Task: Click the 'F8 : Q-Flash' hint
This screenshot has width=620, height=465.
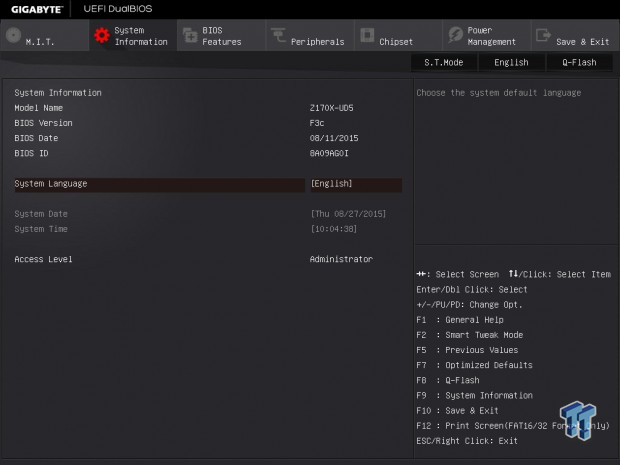Action: 448,380
